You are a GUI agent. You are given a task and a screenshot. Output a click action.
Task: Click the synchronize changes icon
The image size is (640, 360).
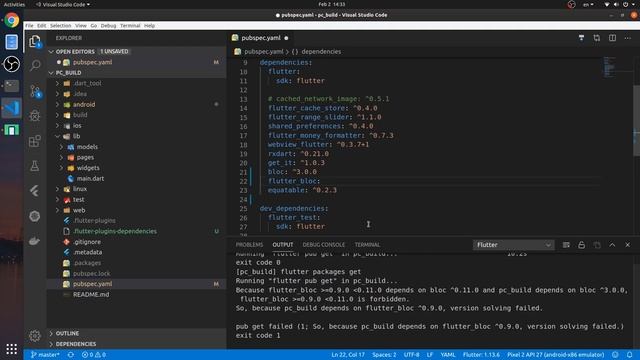click(71, 355)
